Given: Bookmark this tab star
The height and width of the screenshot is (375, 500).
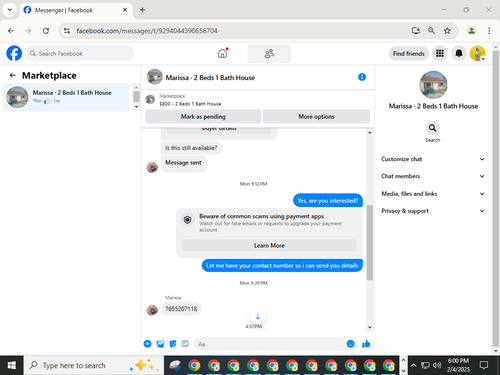Looking at the screenshot, I should point(447,31).
